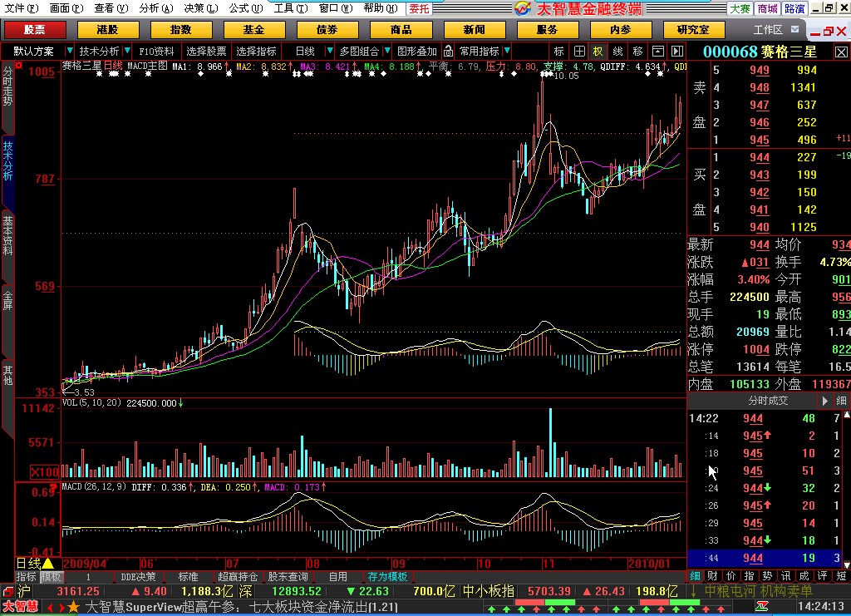This screenshot has height=616, width=851.
Task: Toggle the lock icon beside 图形叠加
Action: tap(448, 51)
